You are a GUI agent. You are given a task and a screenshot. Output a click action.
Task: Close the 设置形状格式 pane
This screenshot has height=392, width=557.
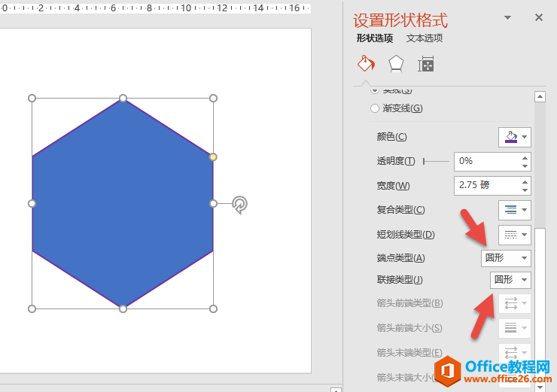[x=539, y=17]
